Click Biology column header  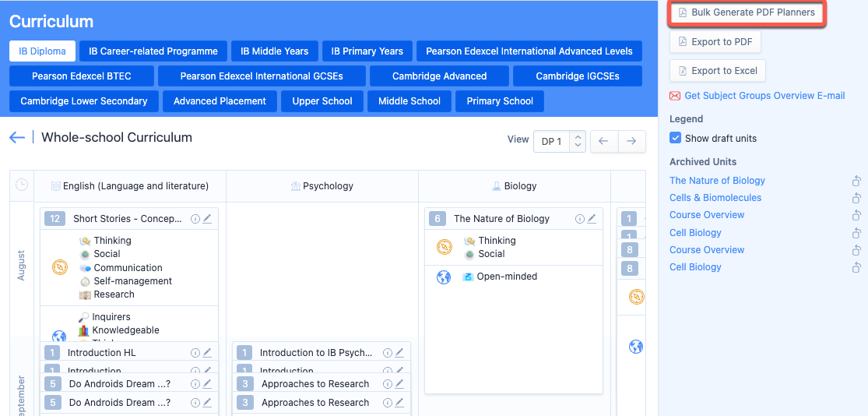[515, 186]
